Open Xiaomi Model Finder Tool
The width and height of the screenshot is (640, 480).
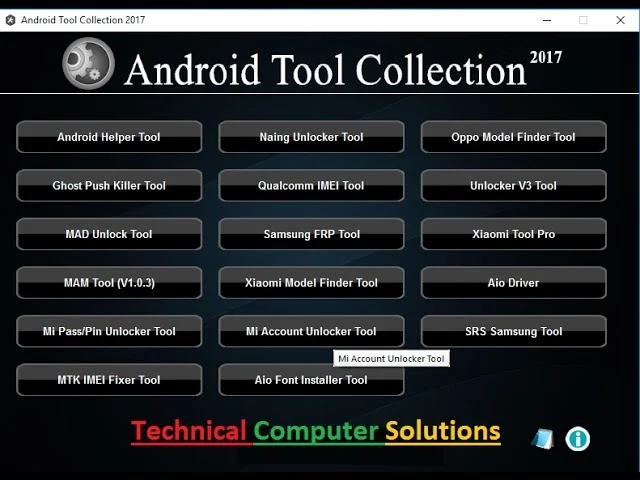311,282
